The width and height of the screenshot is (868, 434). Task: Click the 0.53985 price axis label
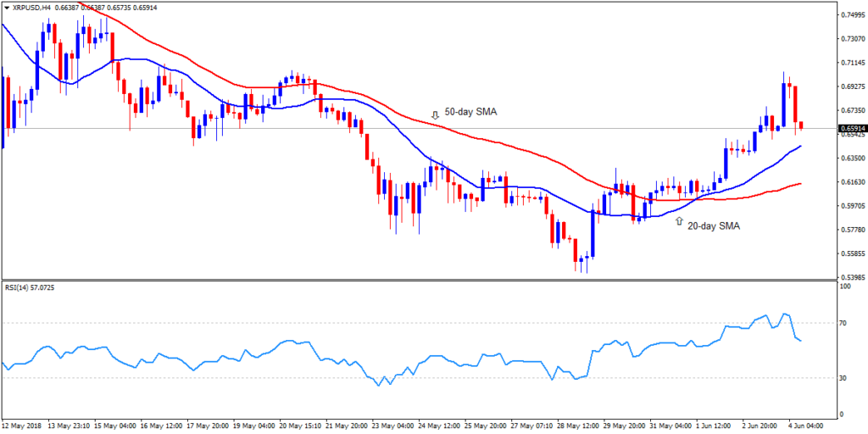click(850, 276)
